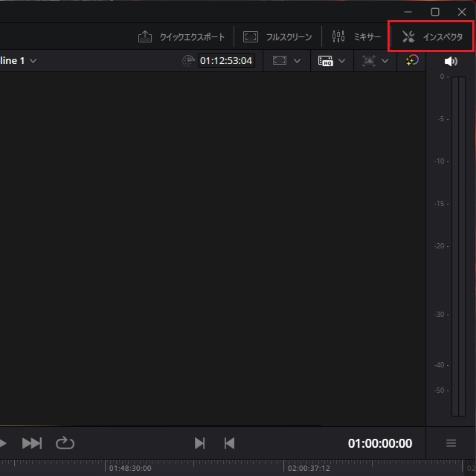Click the viewer frame size icon
This screenshot has height=476, width=476.
280,61
